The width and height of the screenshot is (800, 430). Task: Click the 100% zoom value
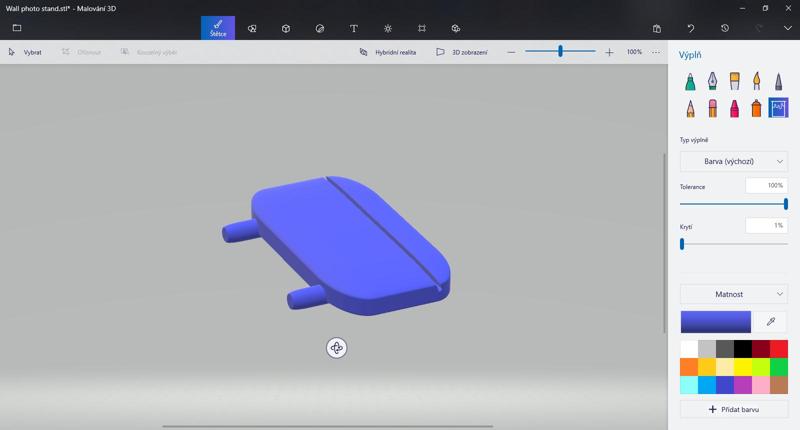(634, 52)
